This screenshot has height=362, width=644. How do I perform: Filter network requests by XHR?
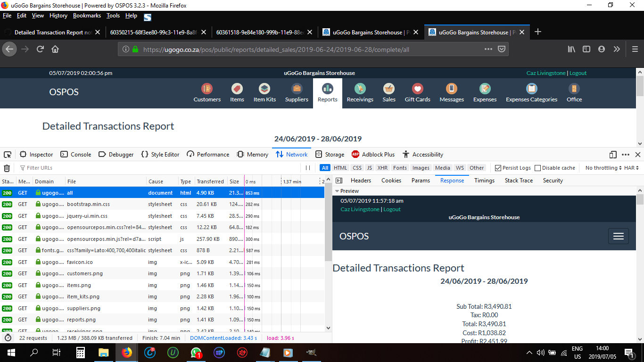tap(382, 167)
